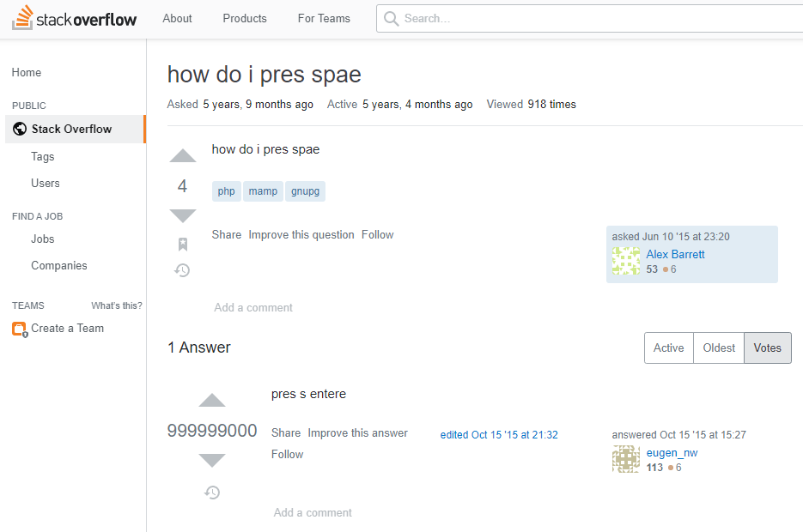Go to Tags in the sidebar
The height and width of the screenshot is (532, 803).
(x=42, y=156)
